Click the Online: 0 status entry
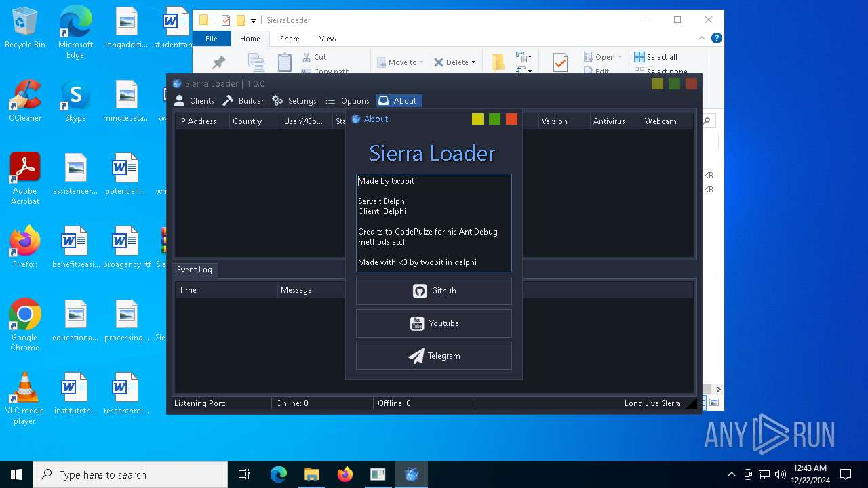 point(322,403)
